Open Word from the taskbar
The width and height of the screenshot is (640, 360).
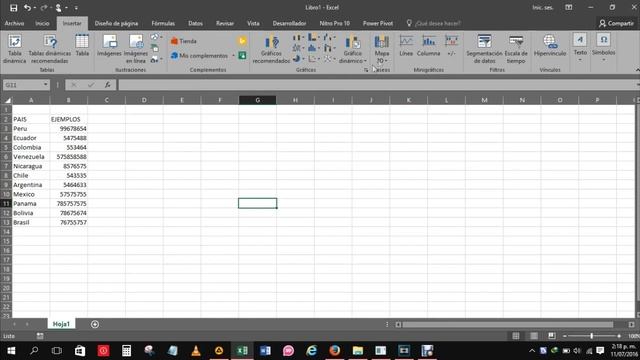(265, 351)
